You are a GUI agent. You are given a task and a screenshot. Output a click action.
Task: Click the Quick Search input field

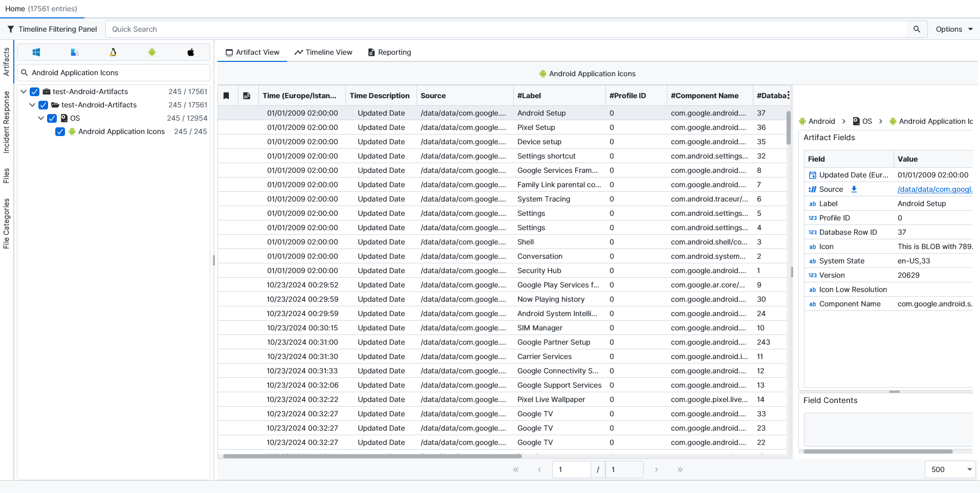pos(506,29)
